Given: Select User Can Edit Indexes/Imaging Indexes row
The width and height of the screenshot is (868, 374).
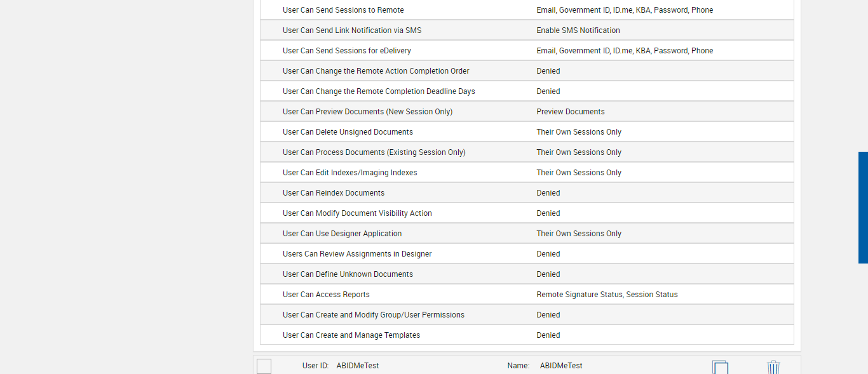Looking at the screenshot, I should pos(349,173).
